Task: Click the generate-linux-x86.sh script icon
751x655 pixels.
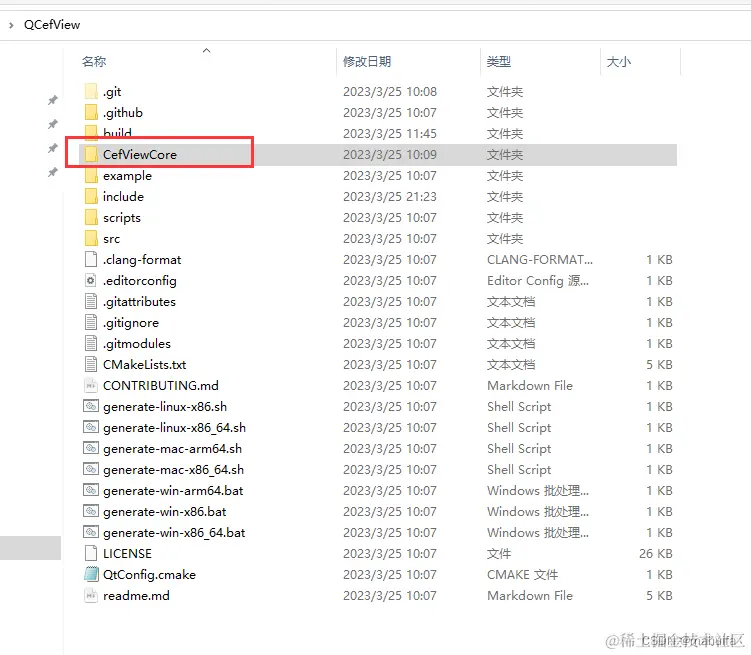Action: click(x=91, y=407)
